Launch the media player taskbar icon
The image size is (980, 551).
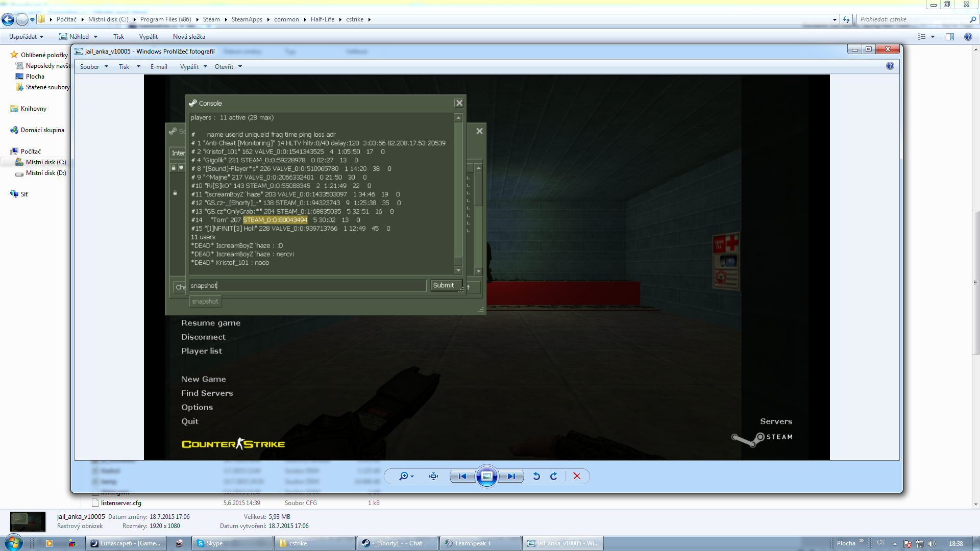pyautogui.click(x=49, y=543)
